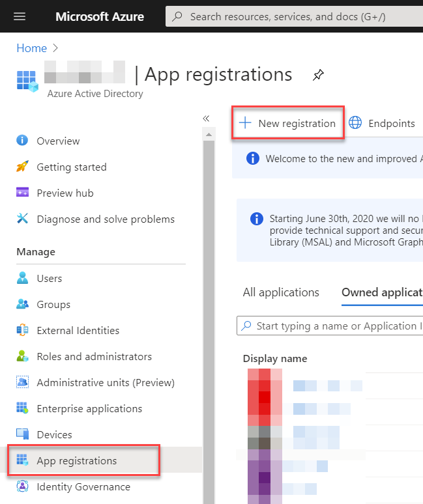Click the 'Starting June 30th, 2020' notice text
423x504 pixels.
point(346,231)
